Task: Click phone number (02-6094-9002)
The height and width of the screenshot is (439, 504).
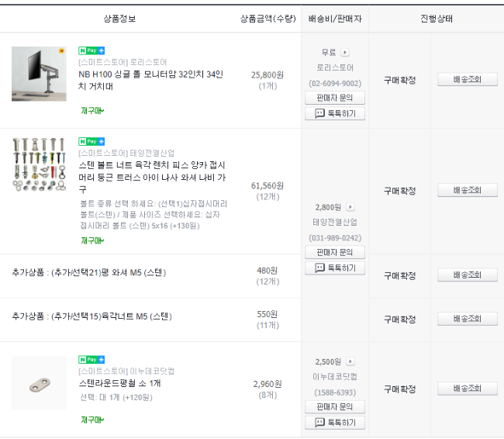Action: (x=335, y=84)
